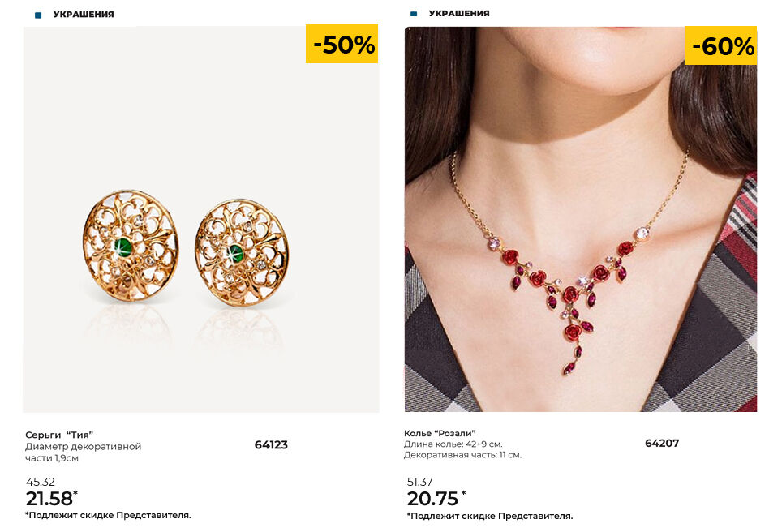Open the УКРАШЕНИЯ category above the earrings
The width and height of the screenshot is (769, 532).
[x=84, y=15]
